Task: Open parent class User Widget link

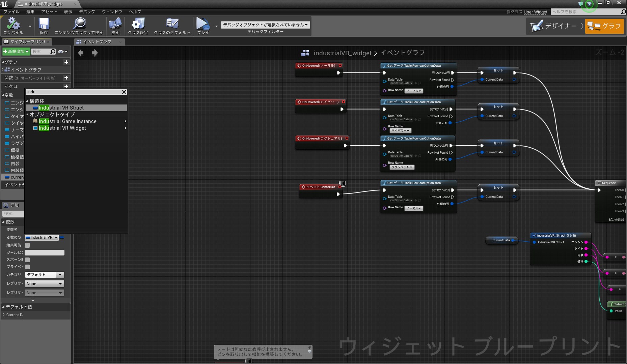Action: (x=536, y=12)
